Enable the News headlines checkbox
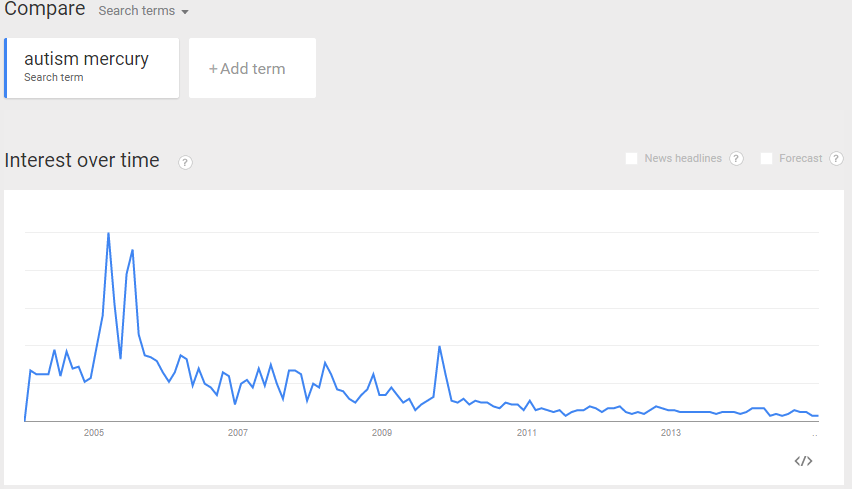 631,158
